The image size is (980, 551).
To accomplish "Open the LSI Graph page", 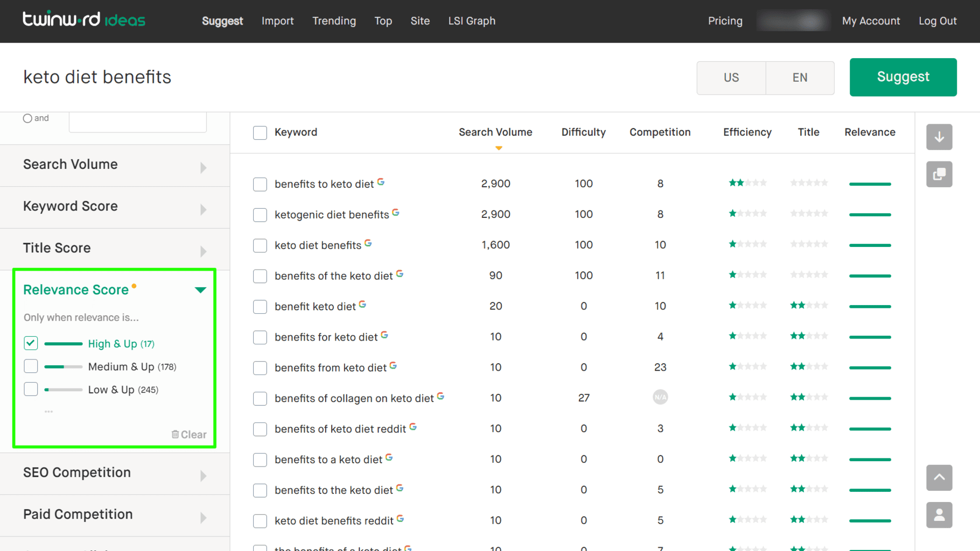I will (x=471, y=21).
